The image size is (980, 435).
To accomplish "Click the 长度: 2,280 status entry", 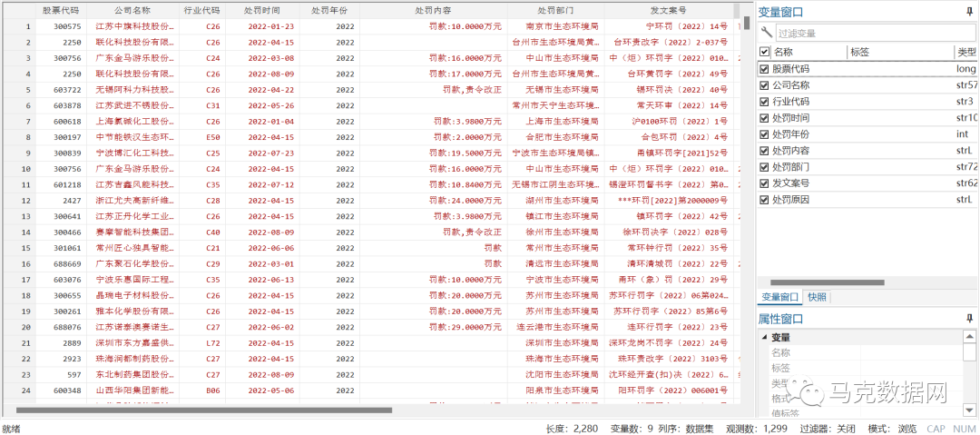I will point(572,428).
